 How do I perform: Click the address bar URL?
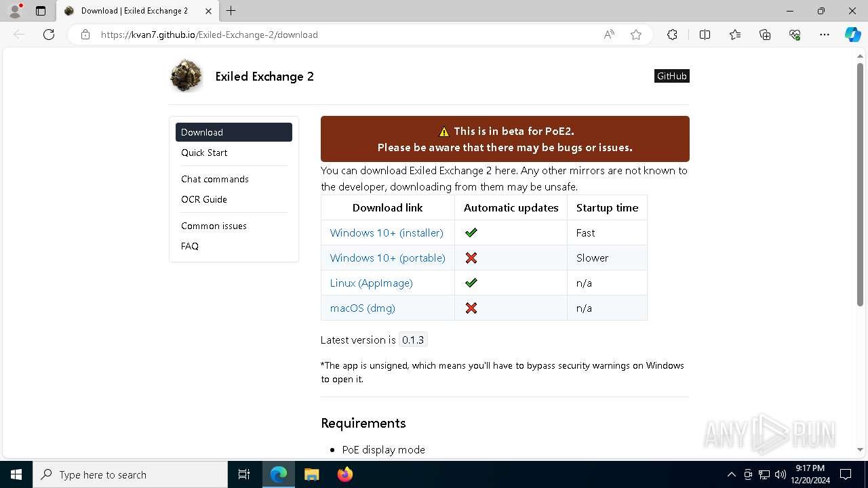209,35
